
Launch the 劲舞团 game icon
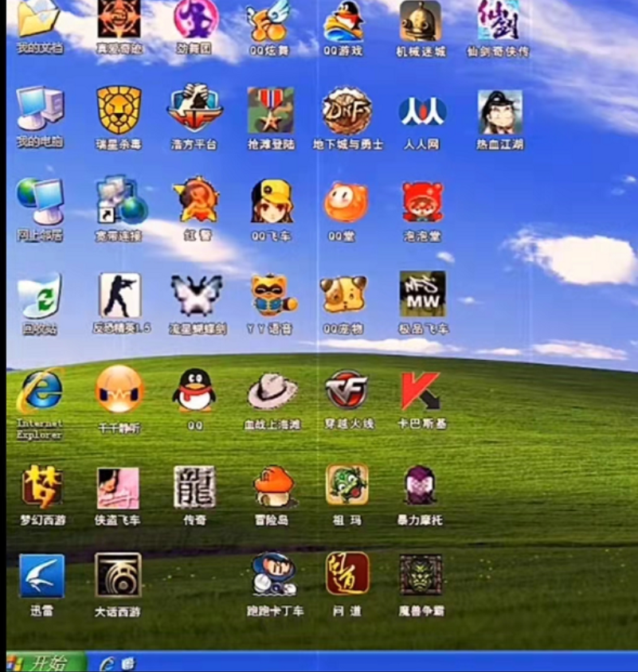click(x=196, y=18)
